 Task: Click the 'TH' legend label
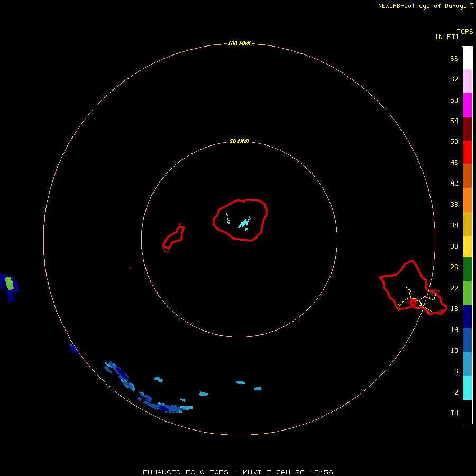tap(454, 413)
